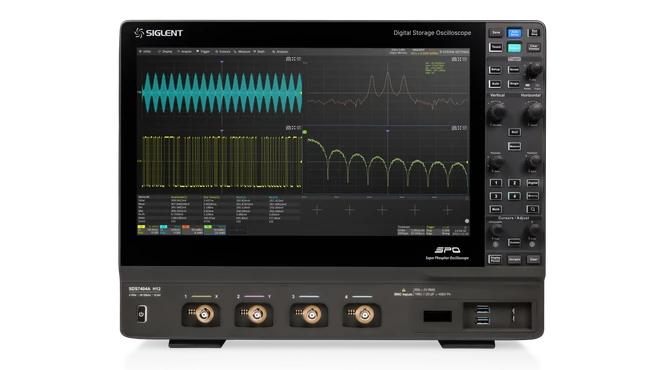This screenshot has height=370, width=660.
Task: Click the Clear Sweeps button
Action: [x=534, y=47]
